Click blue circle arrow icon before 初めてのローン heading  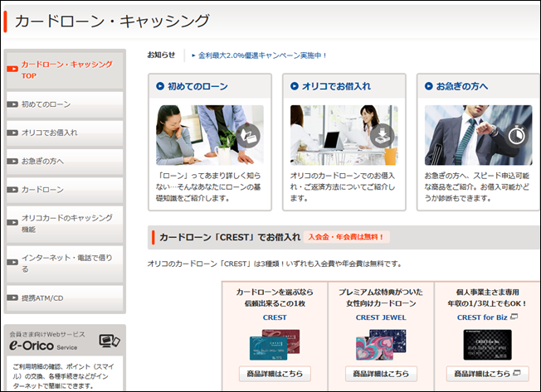(160, 86)
